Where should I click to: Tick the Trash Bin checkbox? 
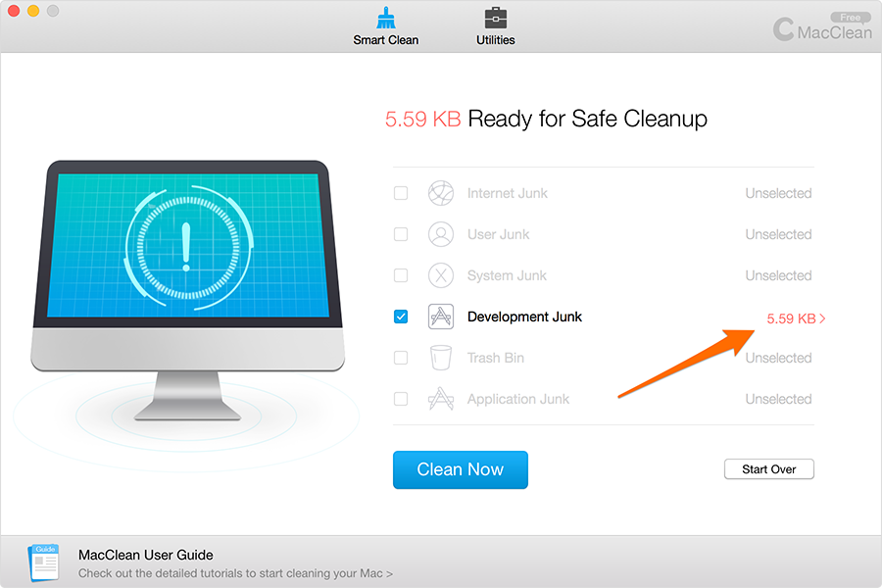pos(401,358)
